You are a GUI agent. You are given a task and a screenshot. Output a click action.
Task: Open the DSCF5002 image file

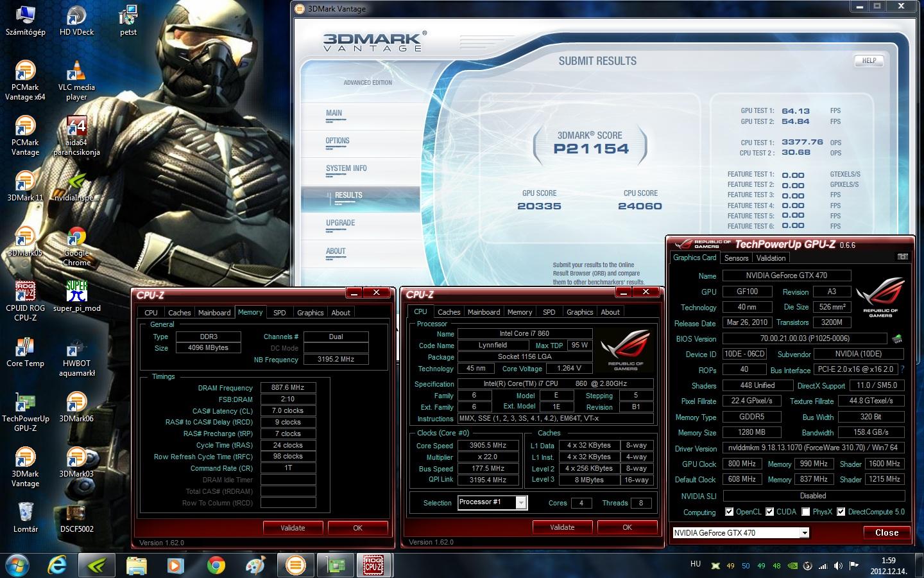pos(76,518)
